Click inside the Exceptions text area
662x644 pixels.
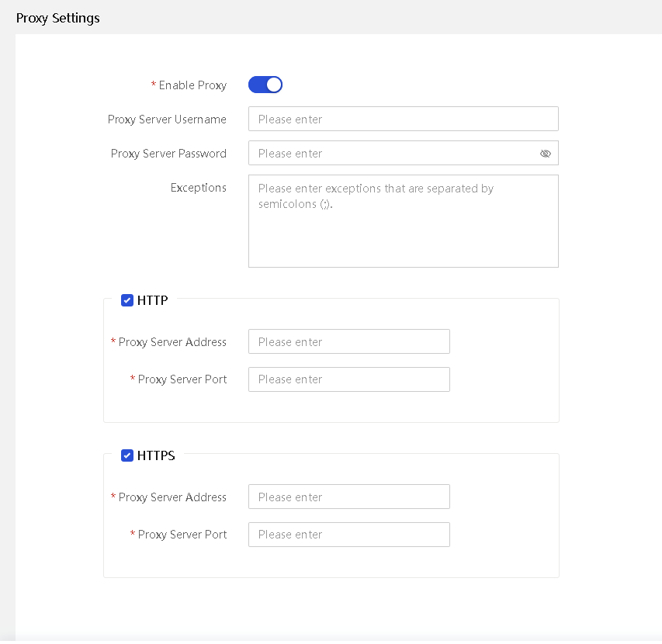click(x=404, y=221)
